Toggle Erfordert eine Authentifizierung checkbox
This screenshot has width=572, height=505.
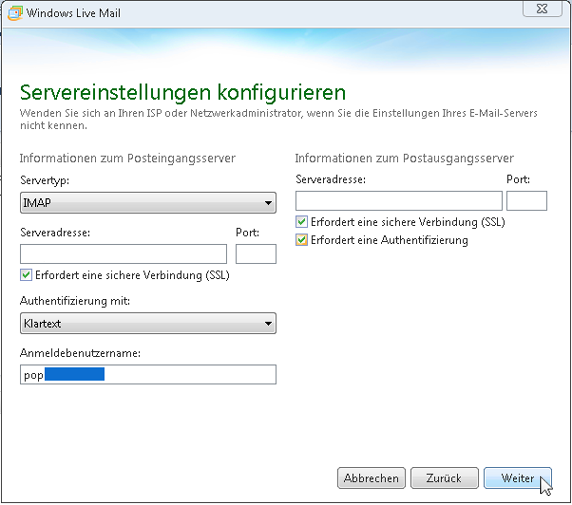301,240
